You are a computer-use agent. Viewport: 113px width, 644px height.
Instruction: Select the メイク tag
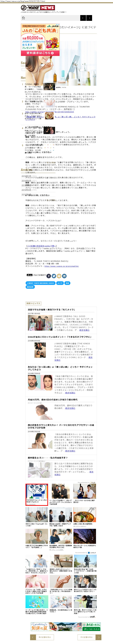click(x=60, y=283)
